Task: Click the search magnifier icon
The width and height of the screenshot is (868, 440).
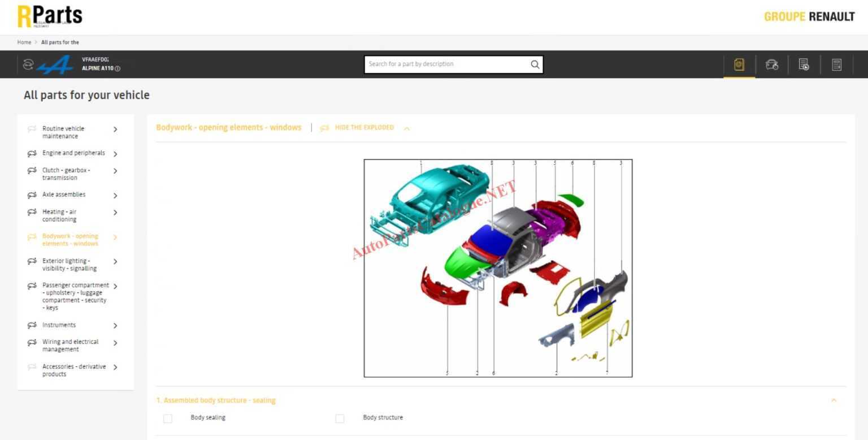Action: (535, 64)
